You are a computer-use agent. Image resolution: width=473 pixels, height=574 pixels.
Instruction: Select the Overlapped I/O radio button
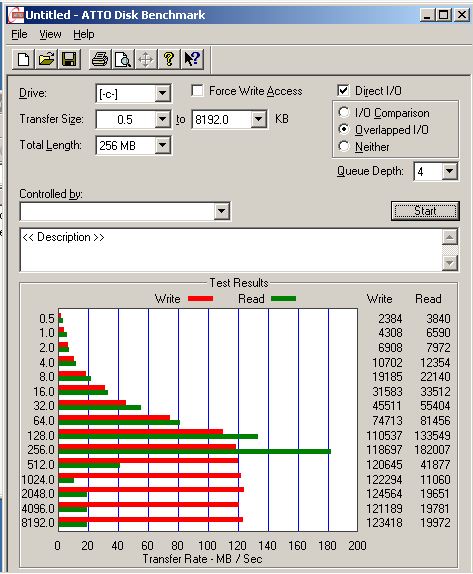[344, 129]
